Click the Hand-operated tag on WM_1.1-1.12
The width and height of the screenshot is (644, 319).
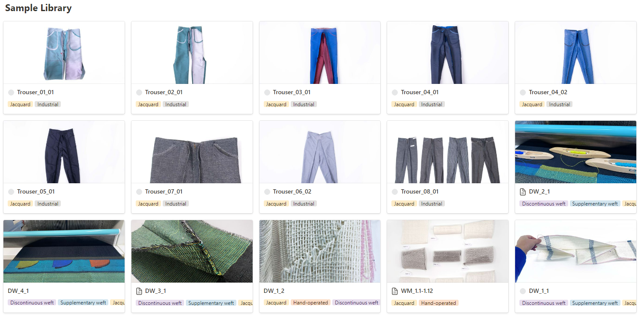tap(438, 303)
